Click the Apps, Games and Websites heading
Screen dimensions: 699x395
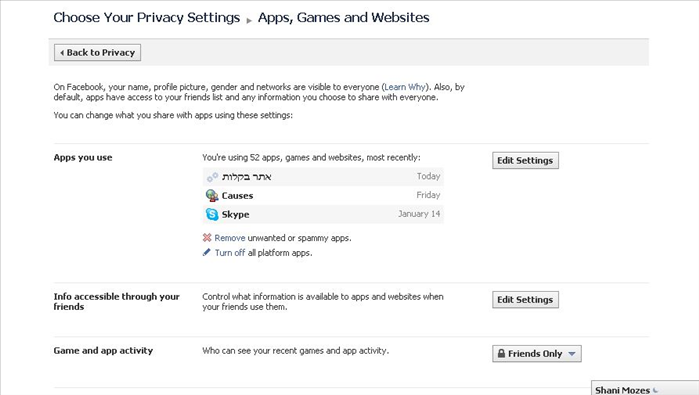click(343, 17)
